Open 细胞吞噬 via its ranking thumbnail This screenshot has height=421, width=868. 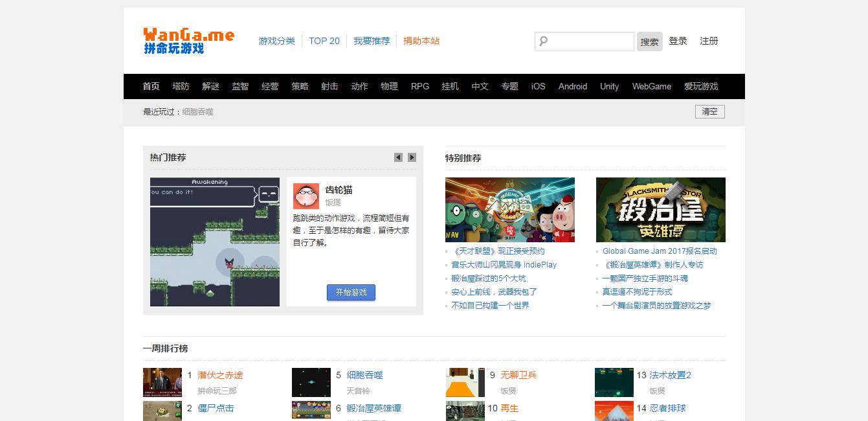pyautogui.click(x=311, y=382)
